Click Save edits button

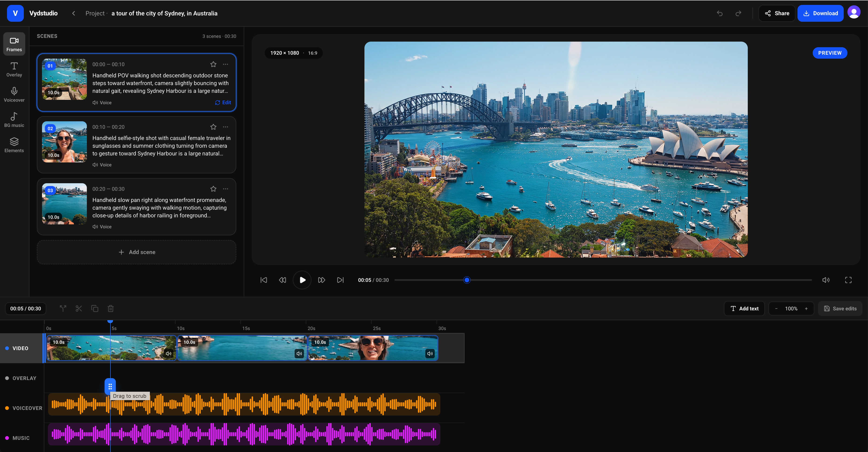pyautogui.click(x=840, y=309)
